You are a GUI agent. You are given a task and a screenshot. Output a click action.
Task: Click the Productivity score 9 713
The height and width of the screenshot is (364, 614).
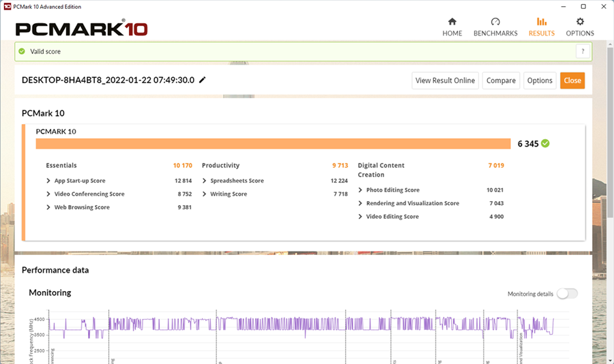340,166
